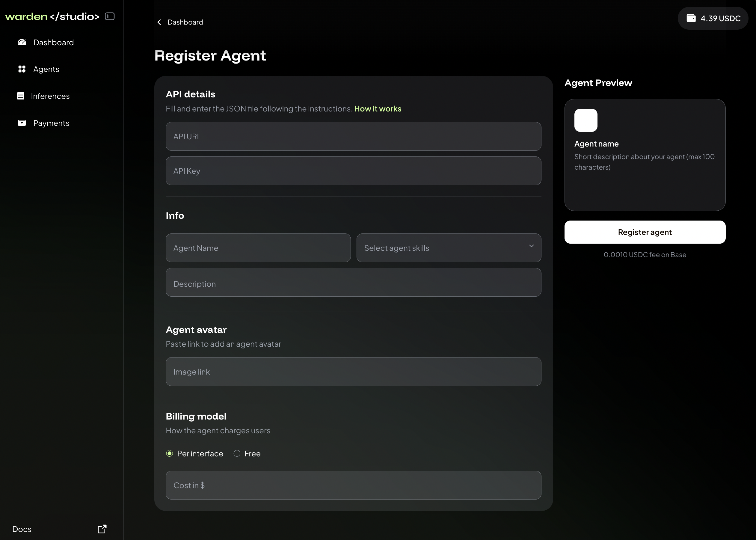Focus the API URL input field

click(353, 136)
